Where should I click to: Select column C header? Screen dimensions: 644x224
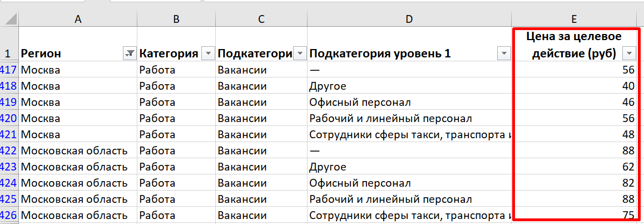click(261, 19)
